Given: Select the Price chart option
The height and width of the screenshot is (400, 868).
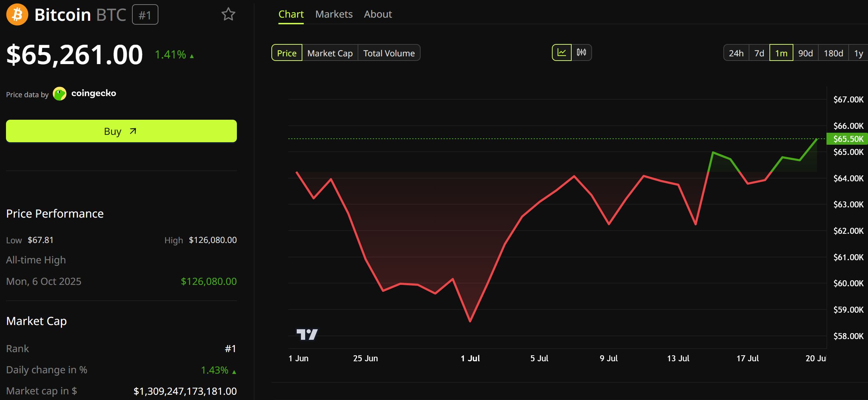Looking at the screenshot, I should (x=287, y=53).
